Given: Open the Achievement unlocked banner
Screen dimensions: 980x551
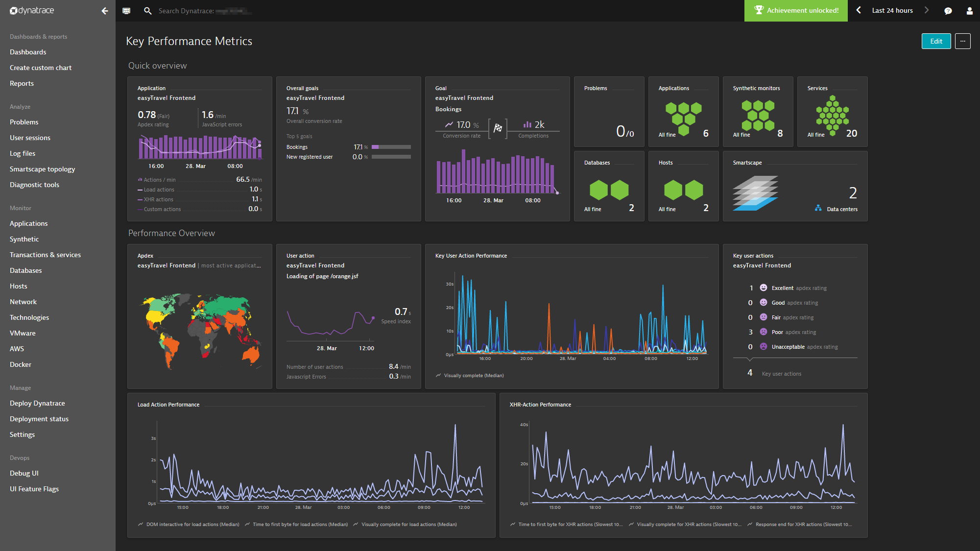Looking at the screenshot, I should coord(796,10).
